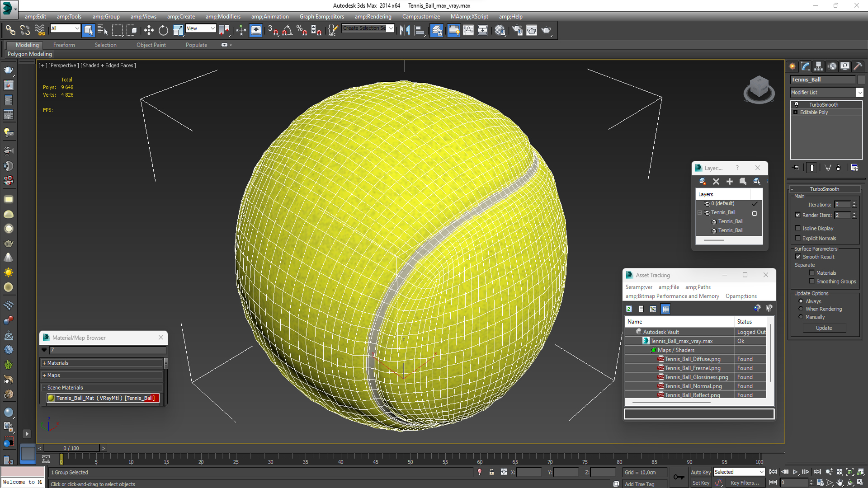Select the When Rendering radio option
Screen dimensions: 868x488
(801, 309)
